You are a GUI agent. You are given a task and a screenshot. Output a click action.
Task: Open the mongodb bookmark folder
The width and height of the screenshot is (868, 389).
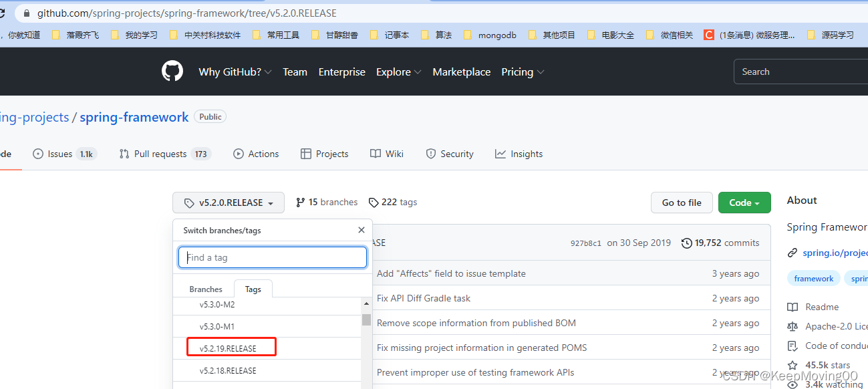click(489, 35)
